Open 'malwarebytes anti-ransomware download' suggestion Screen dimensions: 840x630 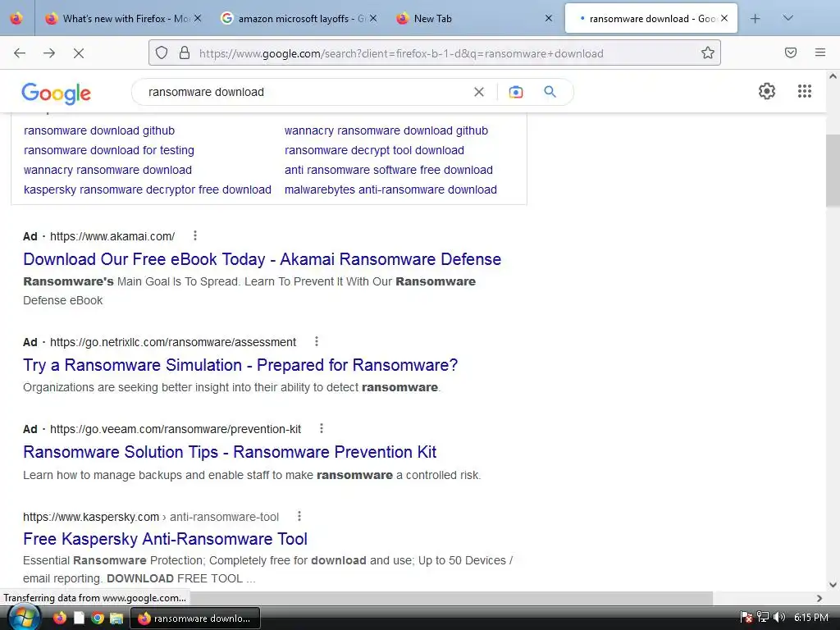[x=390, y=189]
